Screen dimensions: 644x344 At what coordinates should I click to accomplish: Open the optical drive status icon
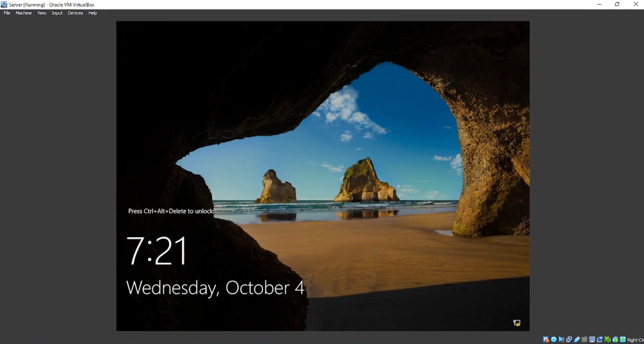(554, 340)
